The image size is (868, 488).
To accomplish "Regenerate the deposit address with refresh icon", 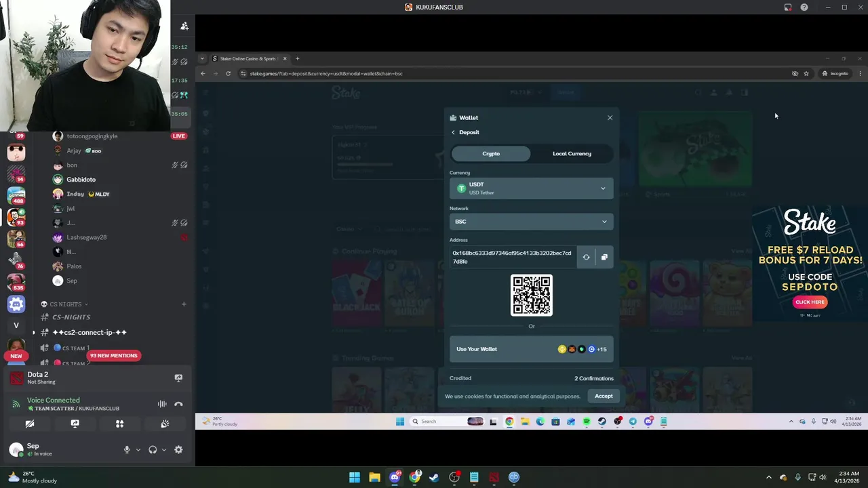I will tap(586, 257).
